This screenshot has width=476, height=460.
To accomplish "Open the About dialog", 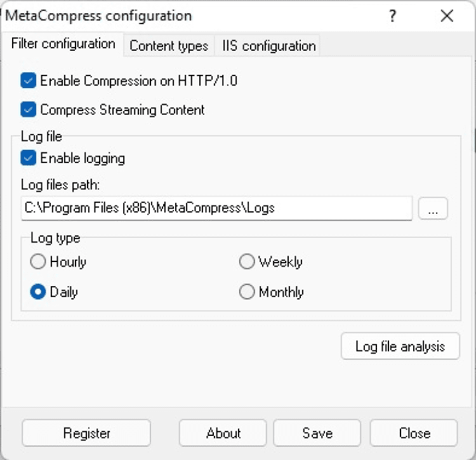I will pos(223,433).
